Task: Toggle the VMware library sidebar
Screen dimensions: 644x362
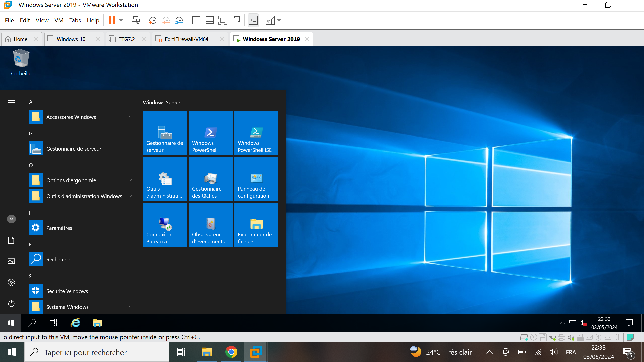Action: tap(196, 20)
